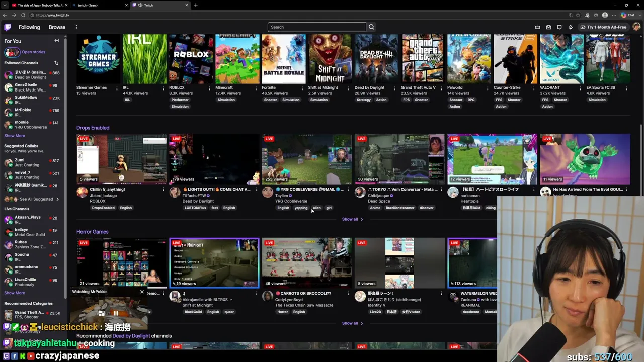Mute the Twitch tab audio icon
This screenshot has height=362, width=644.
[x=140, y=5]
